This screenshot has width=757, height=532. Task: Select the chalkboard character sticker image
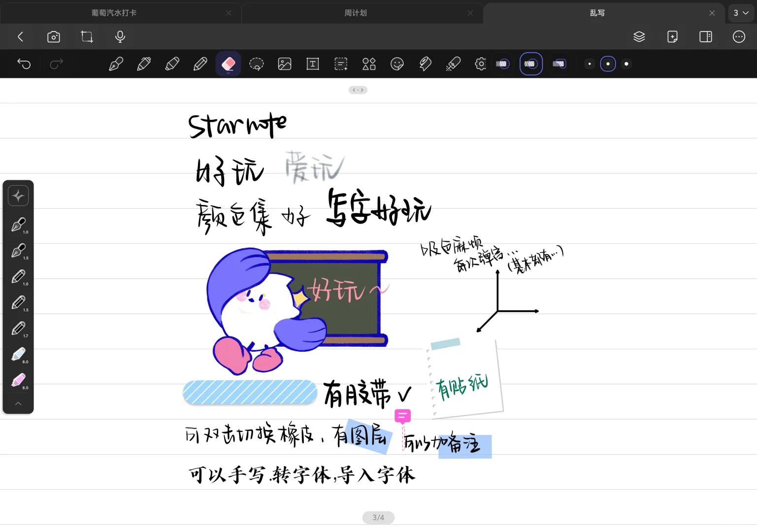coord(297,310)
